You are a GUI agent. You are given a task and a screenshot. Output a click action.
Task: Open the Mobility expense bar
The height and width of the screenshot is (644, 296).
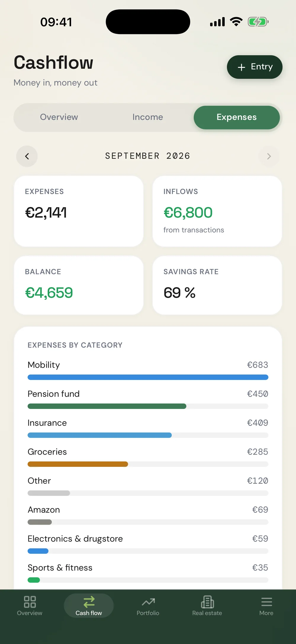pos(148,377)
